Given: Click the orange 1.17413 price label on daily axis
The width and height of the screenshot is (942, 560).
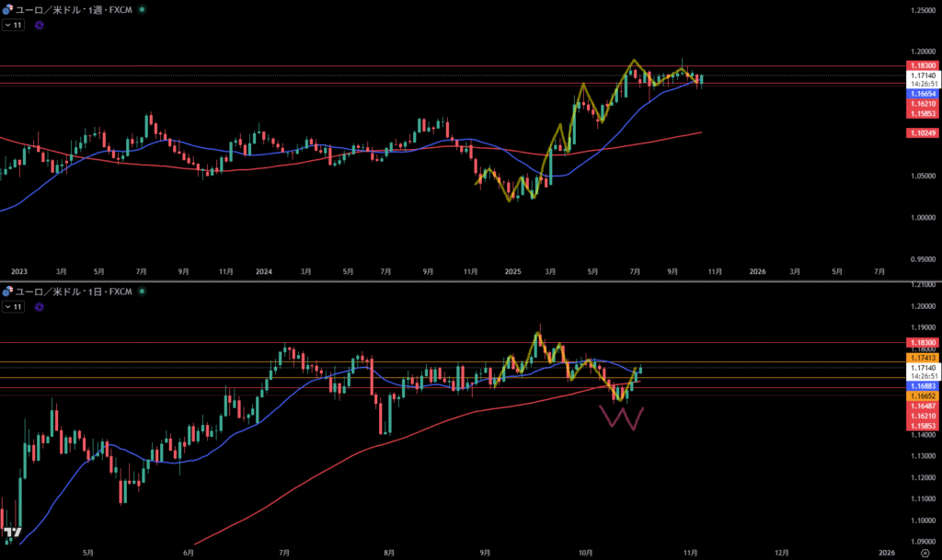Looking at the screenshot, I should click(923, 357).
